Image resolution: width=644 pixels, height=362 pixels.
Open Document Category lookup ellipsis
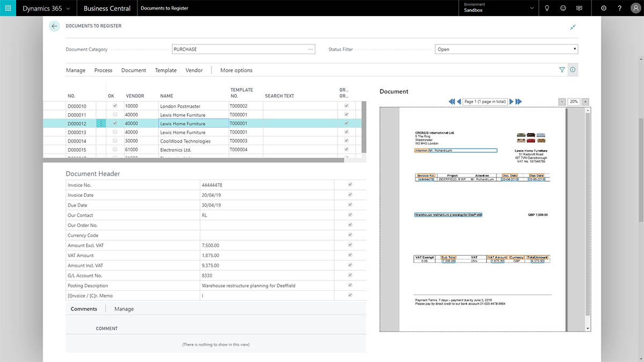tap(310, 49)
